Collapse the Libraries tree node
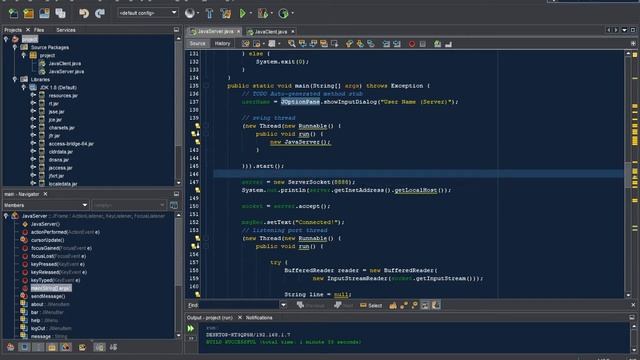The height and width of the screenshot is (360, 640). (15, 79)
